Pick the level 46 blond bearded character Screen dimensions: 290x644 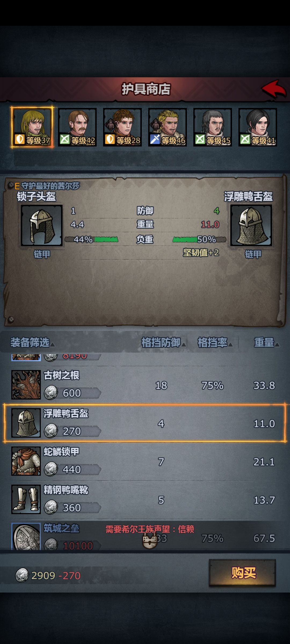168,127
